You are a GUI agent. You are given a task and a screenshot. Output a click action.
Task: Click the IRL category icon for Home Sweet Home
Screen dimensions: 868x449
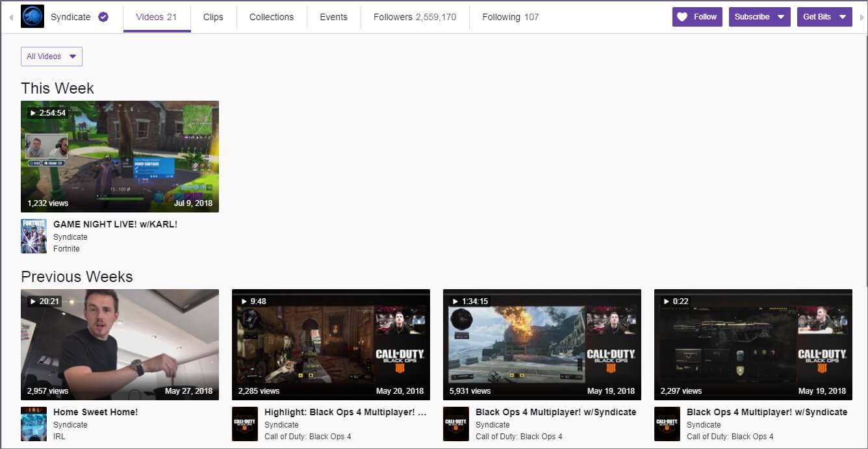[x=34, y=424]
